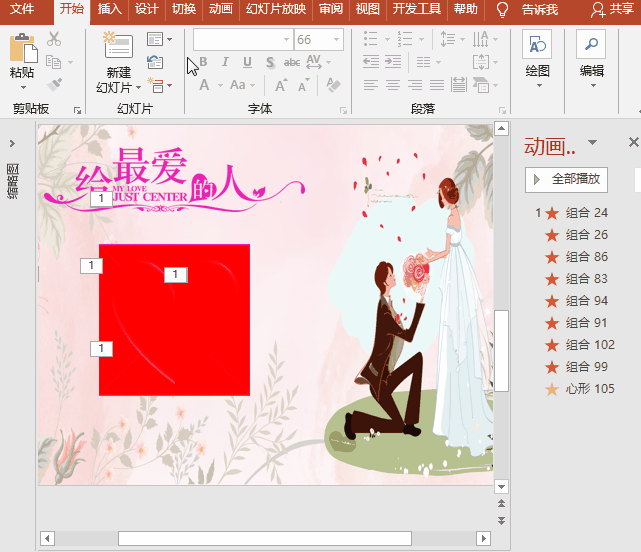641x552 pixels.
Task: Go to next slide arrow icon
Action: [502, 521]
